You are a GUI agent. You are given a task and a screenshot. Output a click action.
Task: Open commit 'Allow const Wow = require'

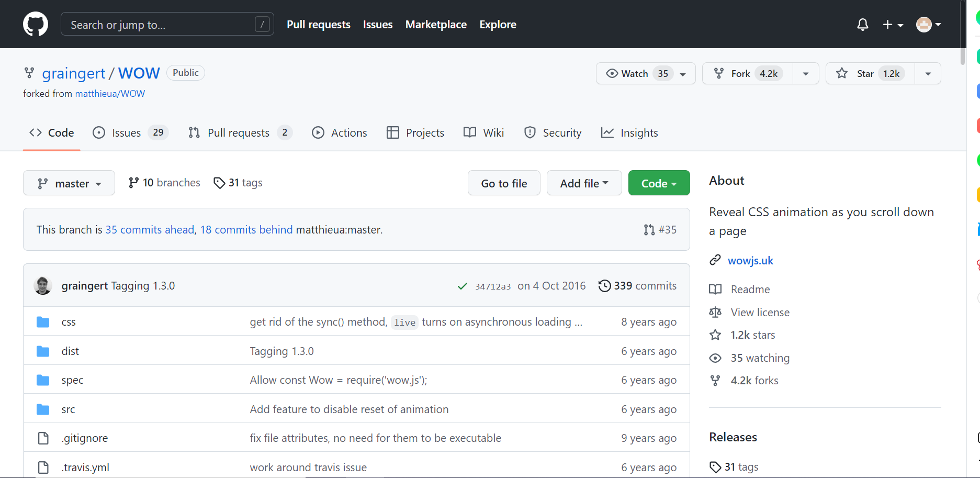click(339, 380)
